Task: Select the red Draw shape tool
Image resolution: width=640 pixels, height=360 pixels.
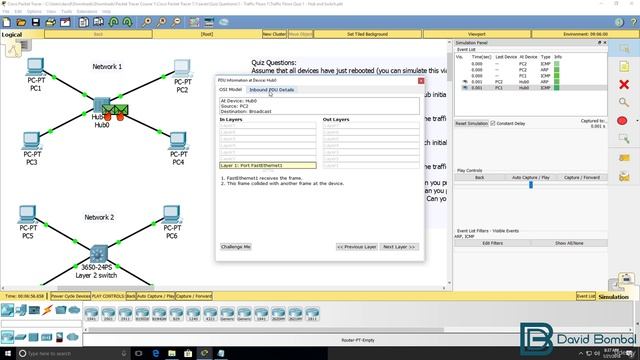Action: point(622,121)
